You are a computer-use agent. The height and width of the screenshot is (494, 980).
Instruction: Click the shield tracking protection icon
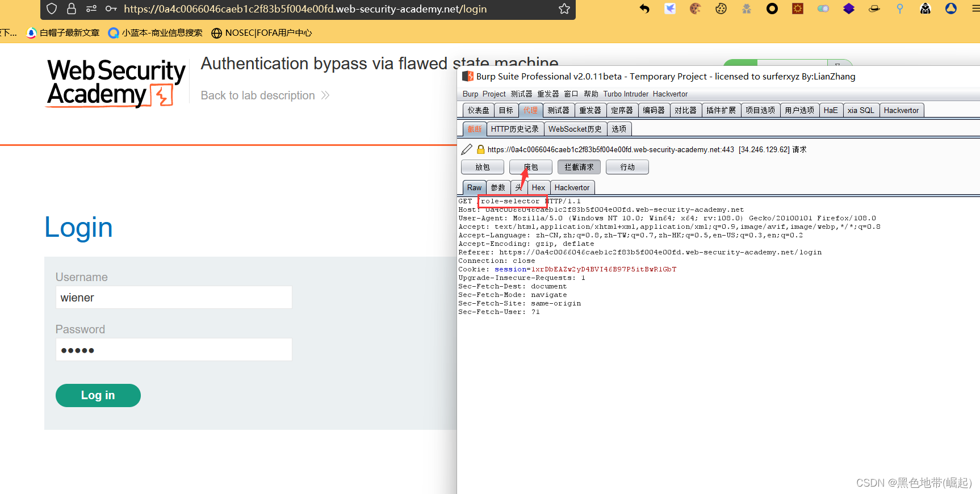(x=52, y=9)
